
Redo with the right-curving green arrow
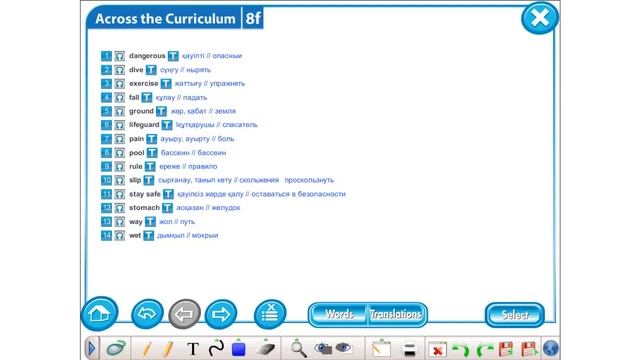[x=485, y=350]
